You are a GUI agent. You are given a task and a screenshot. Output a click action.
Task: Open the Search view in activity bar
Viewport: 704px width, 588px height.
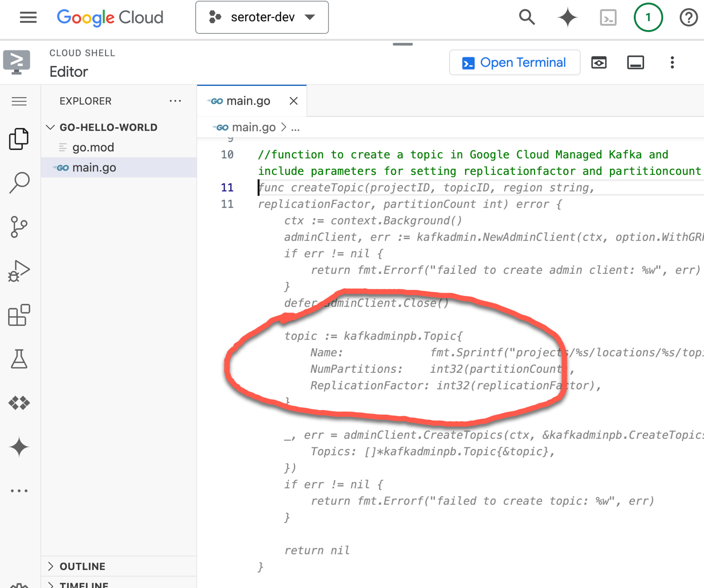pos(19,183)
